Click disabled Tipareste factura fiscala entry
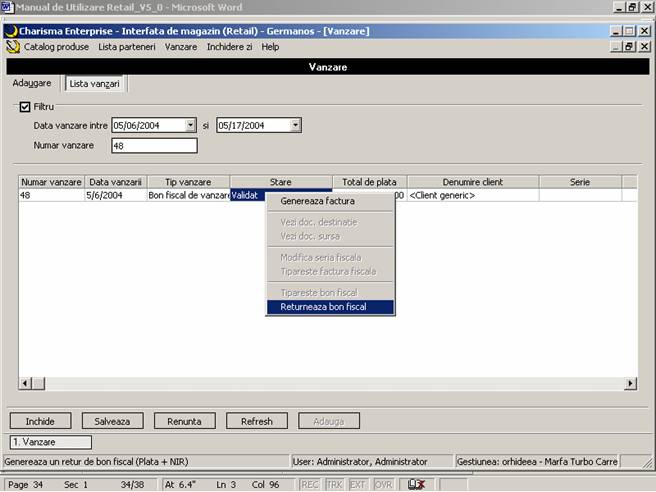Image resolution: width=656 pixels, height=492 pixels. point(328,272)
